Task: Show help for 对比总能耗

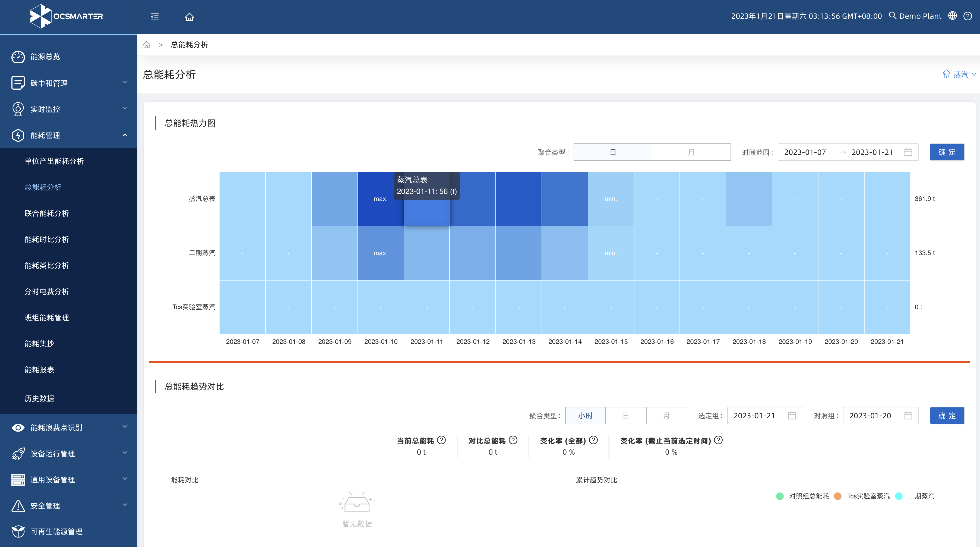Action: 513,441
